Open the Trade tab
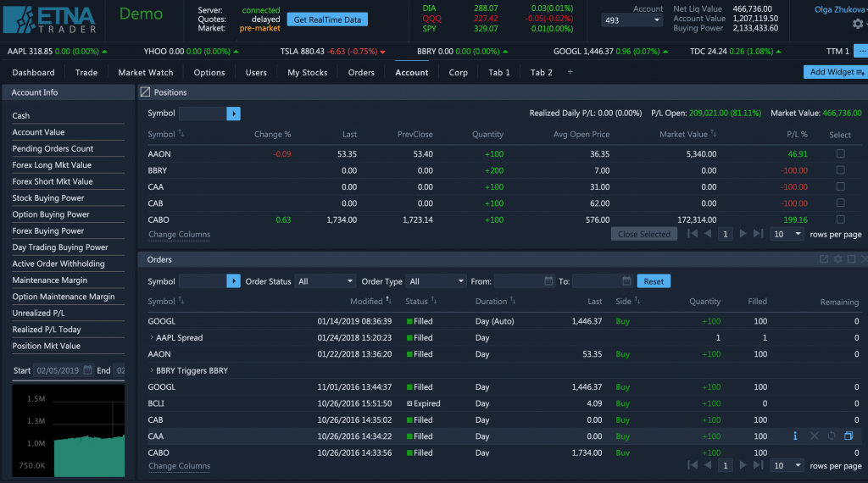868x483 pixels. [86, 73]
